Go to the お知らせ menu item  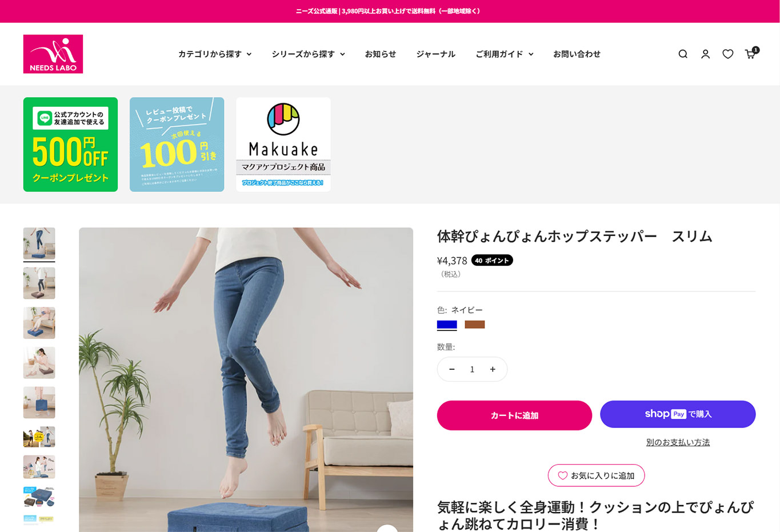(381, 54)
